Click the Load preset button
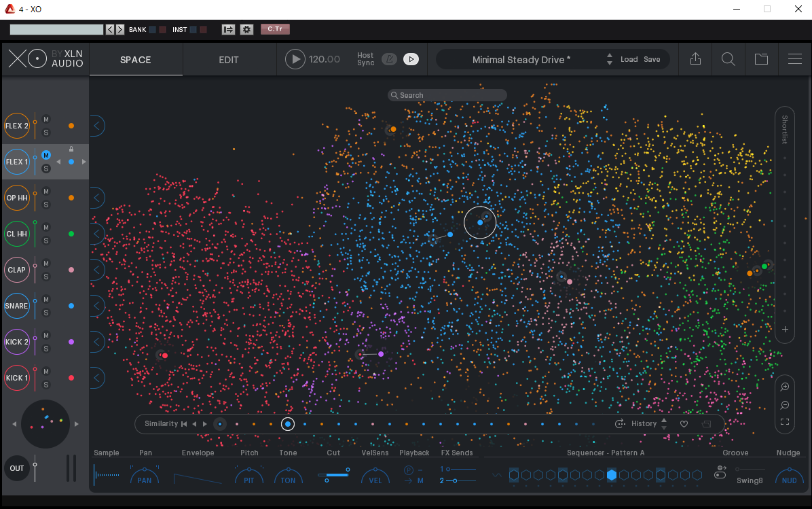Viewport: 812px width, 509px height. [x=629, y=59]
